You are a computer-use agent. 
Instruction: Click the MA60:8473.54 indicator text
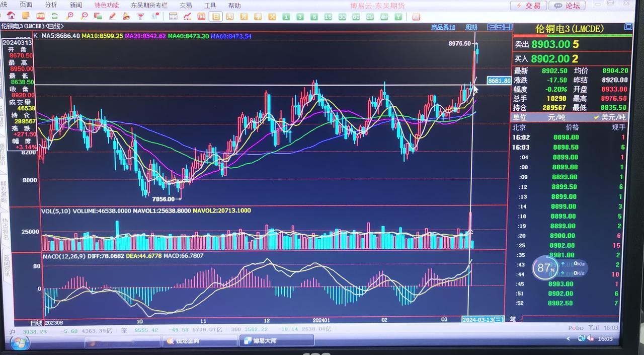pos(231,36)
